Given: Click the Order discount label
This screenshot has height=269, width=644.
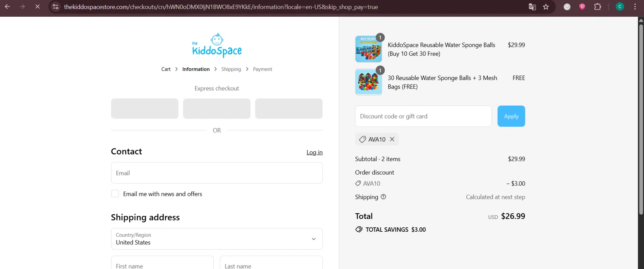Looking at the screenshot, I should tap(374, 172).
